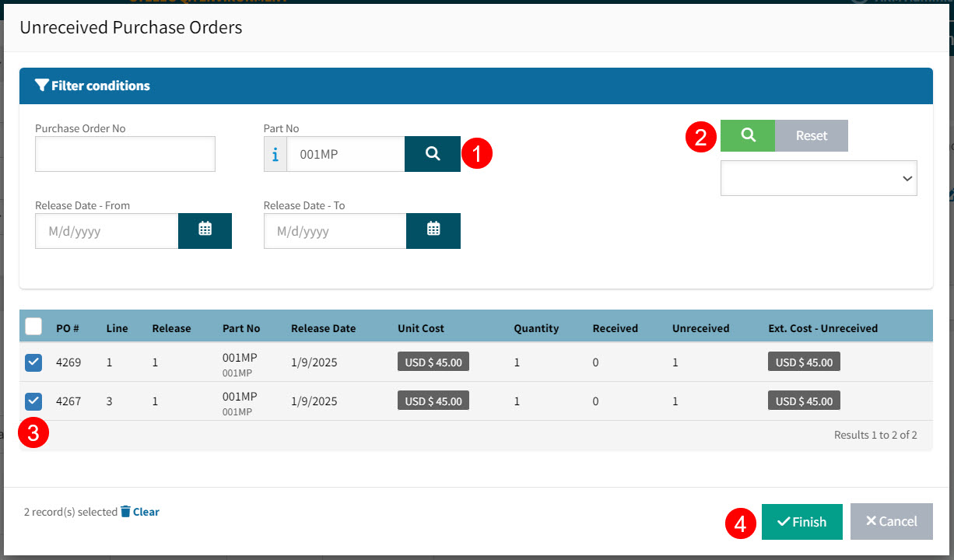The height and width of the screenshot is (560, 954).
Task: Collapse the Filter conditions panel header
Action: pos(475,86)
